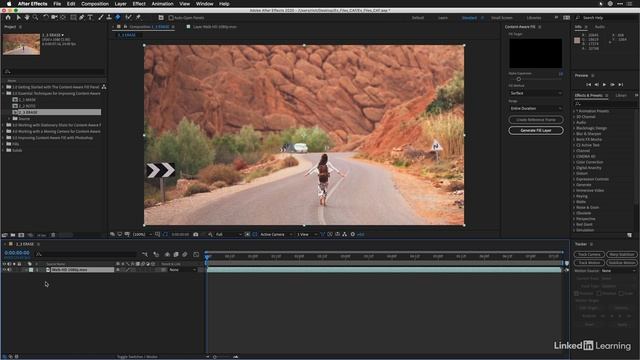Select the Clone Stamp tool
640x360 pixels.
pos(109,18)
